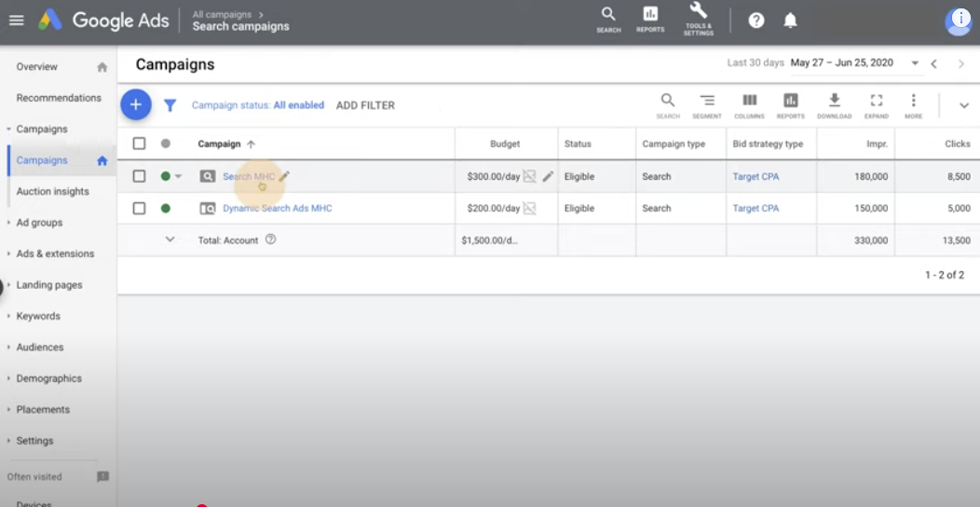Click budget chart icon in Search MHC row

(x=529, y=176)
